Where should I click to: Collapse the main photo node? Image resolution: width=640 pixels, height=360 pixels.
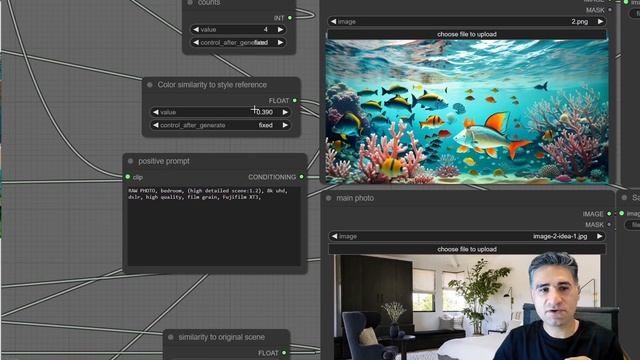(329, 198)
